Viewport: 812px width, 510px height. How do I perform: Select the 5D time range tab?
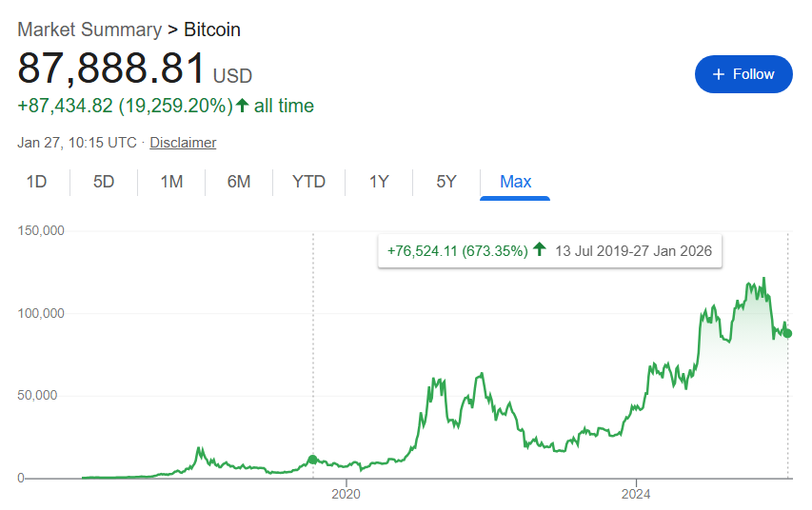pos(104,182)
